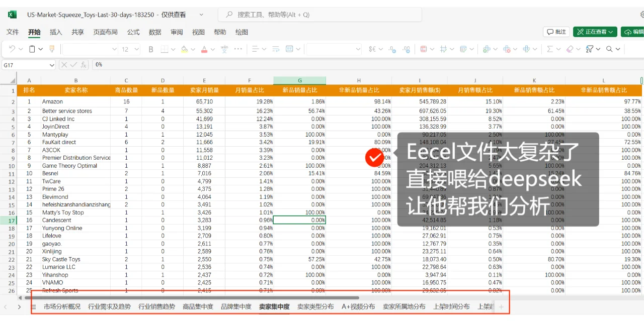The height and width of the screenshot is (321, 644).
Task: Click the Undo icon
Action: coord(12,49)
